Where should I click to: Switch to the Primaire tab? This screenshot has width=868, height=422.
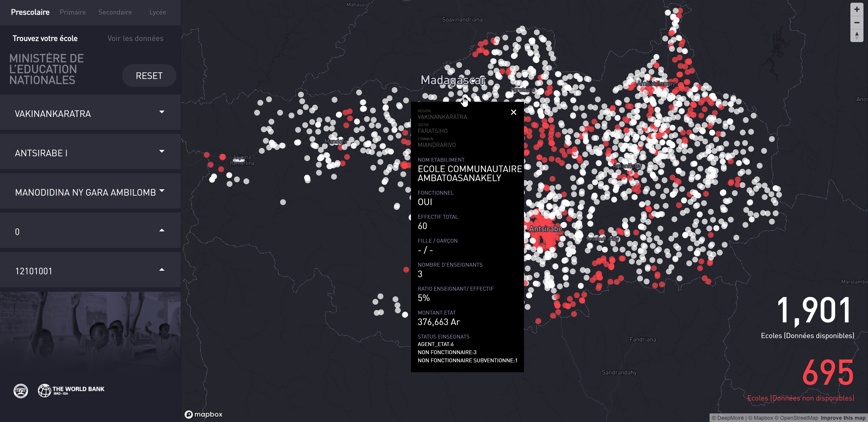pos(73,12)
